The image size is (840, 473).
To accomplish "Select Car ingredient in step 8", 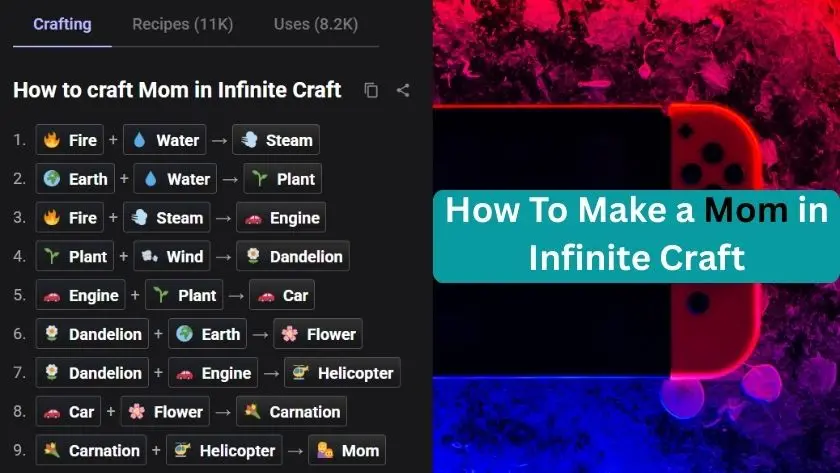I will [x=69, y=411].
